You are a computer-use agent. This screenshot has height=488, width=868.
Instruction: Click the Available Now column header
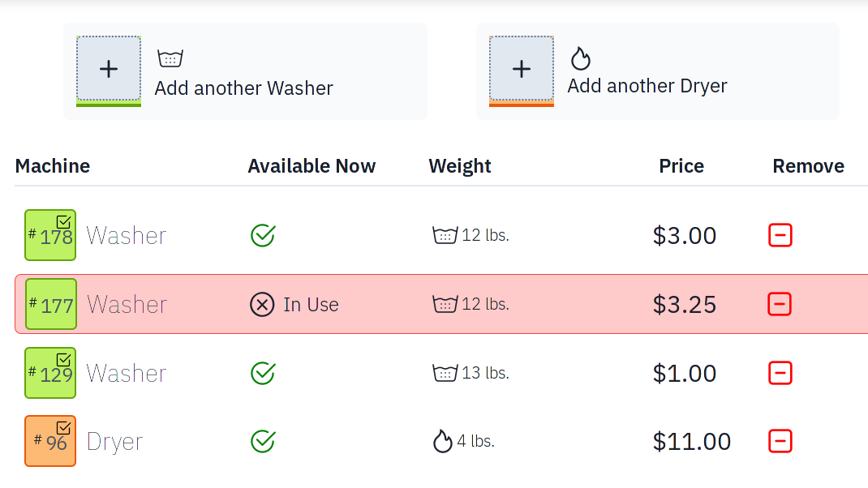[x=312, y=166]
